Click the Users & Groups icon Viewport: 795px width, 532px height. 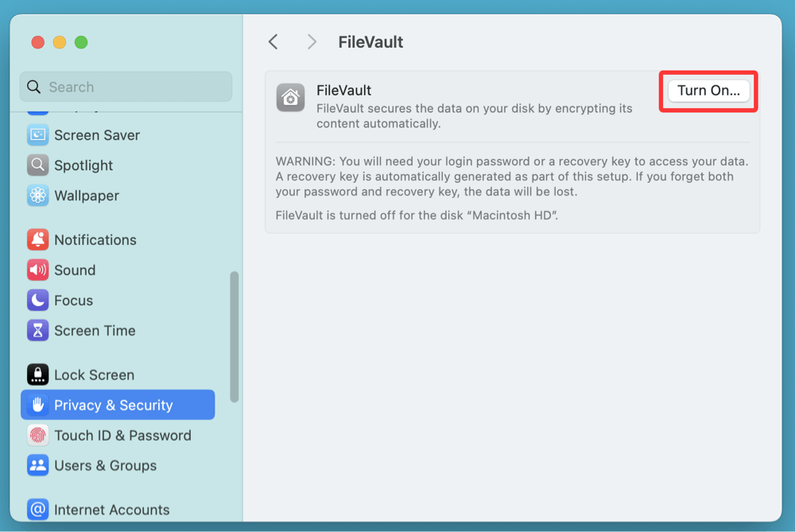(x=37, y=466)
